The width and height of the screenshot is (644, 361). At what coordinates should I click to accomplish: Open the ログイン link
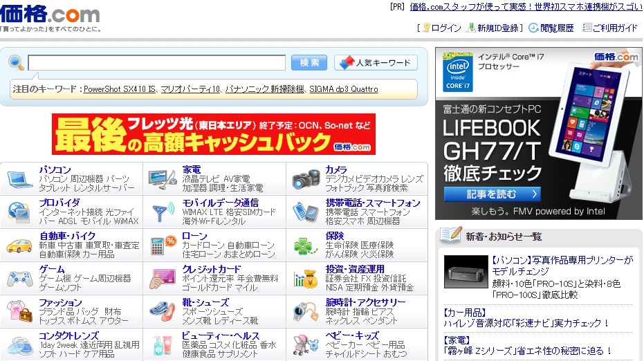pos(446,28)
